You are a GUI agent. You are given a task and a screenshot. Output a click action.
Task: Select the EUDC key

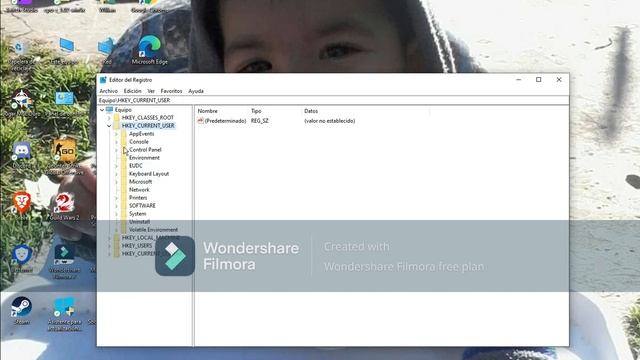[136, 166]
